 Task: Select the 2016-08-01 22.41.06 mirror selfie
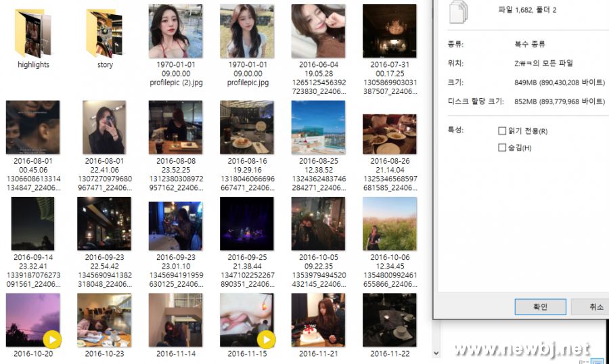[104, 128]
